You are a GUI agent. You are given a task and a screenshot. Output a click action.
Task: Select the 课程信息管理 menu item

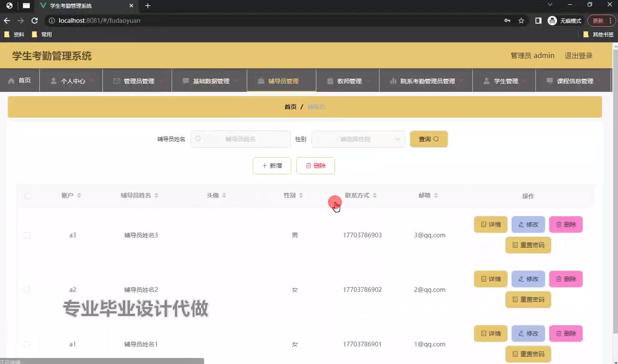click(x=573, y=81)
